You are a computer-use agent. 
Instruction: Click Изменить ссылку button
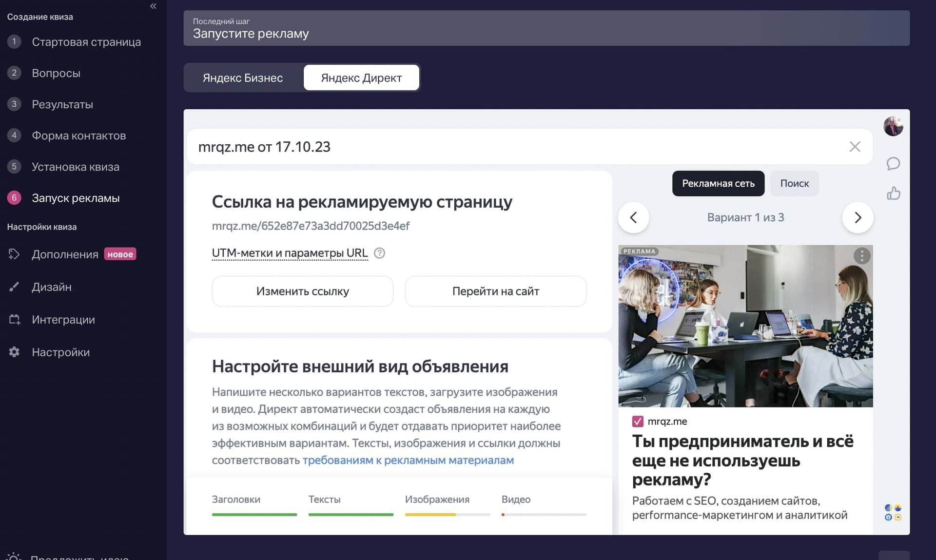302,291
